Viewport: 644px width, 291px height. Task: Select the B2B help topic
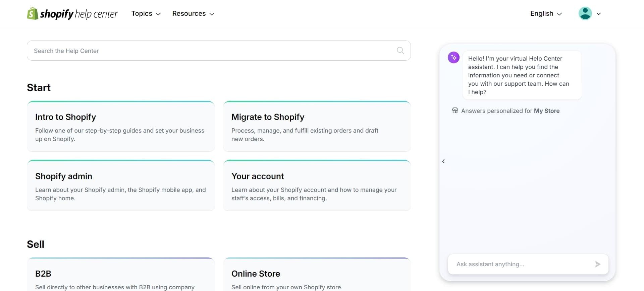[x=121, y=276]
